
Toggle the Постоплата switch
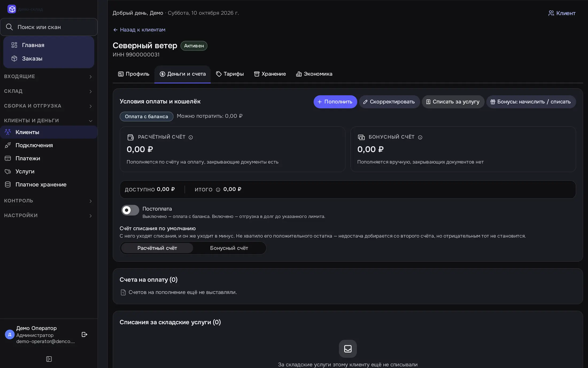(130, 210)
